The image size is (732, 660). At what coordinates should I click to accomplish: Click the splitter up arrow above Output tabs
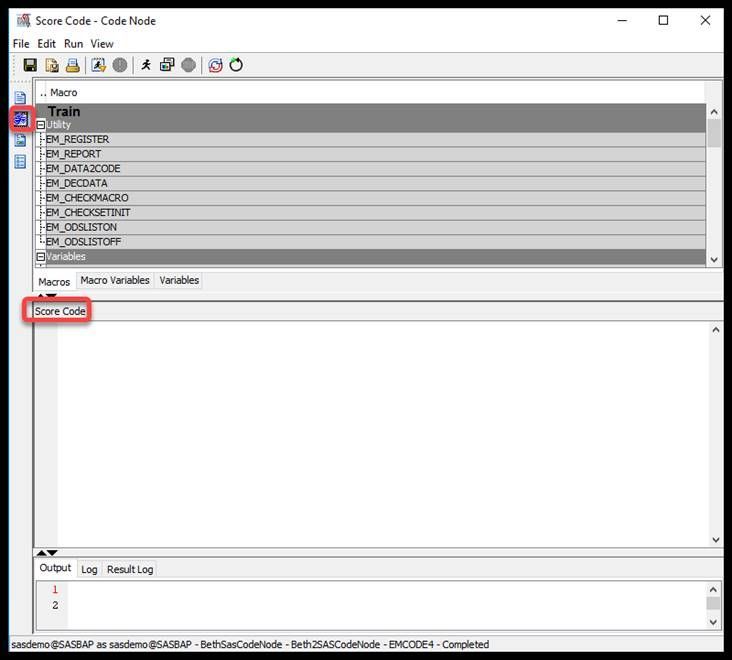[42, 553]
